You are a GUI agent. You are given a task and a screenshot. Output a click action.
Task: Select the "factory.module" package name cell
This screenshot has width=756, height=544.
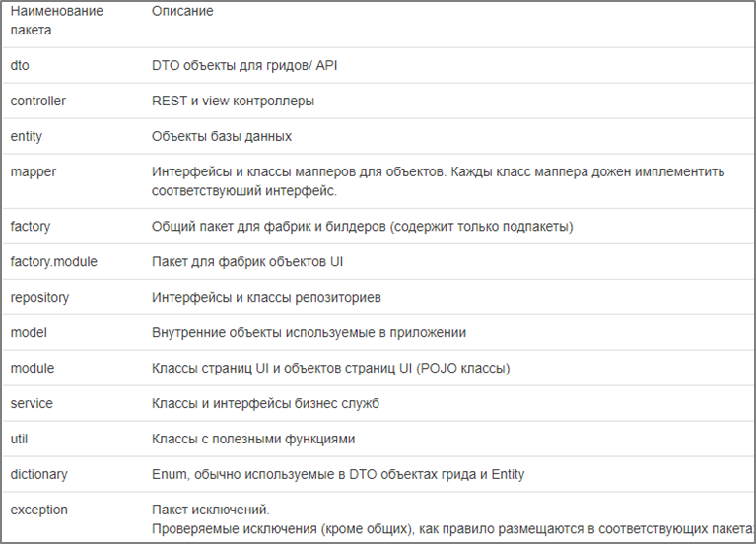[53, 261]
